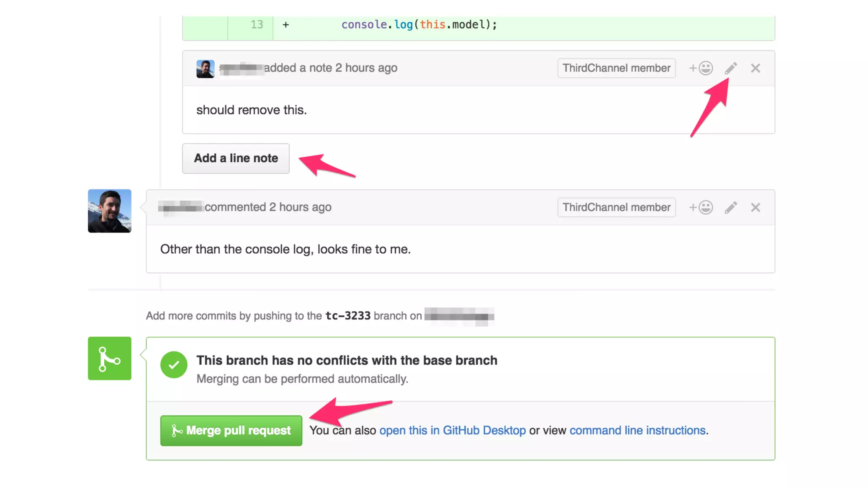This screenshot has width=868, height=488.
Task: Click the blurred commenter username
Action: (181, 207)
